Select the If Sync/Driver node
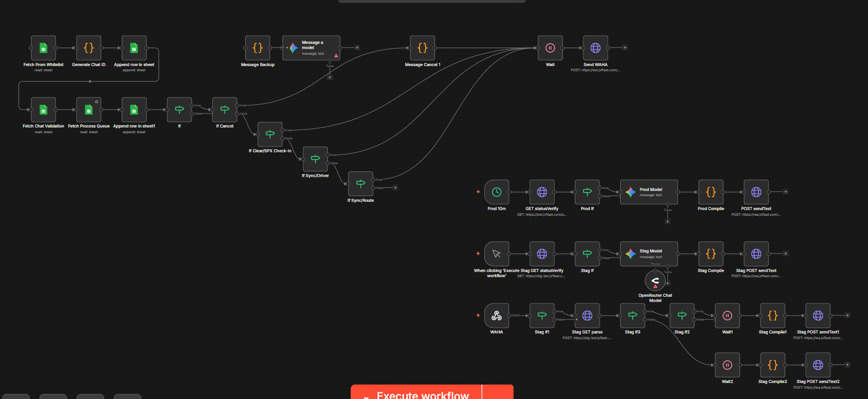The height and width of the screenshot is (399, 868). click(315, 159)
